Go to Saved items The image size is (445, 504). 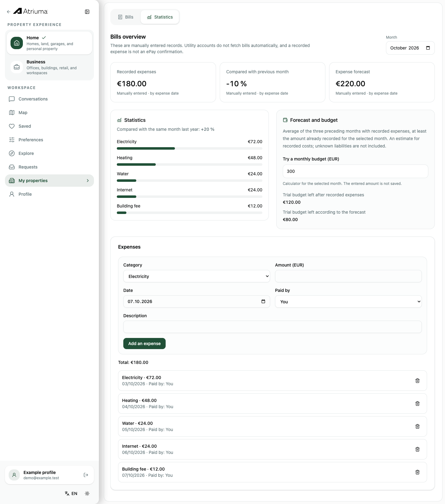[x=49, y=126]
